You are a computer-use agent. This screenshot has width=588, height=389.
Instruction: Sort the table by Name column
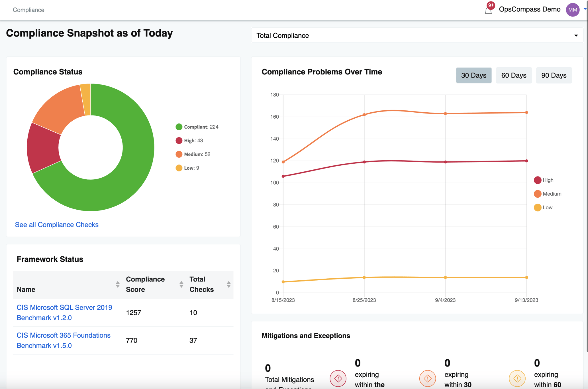117,284
